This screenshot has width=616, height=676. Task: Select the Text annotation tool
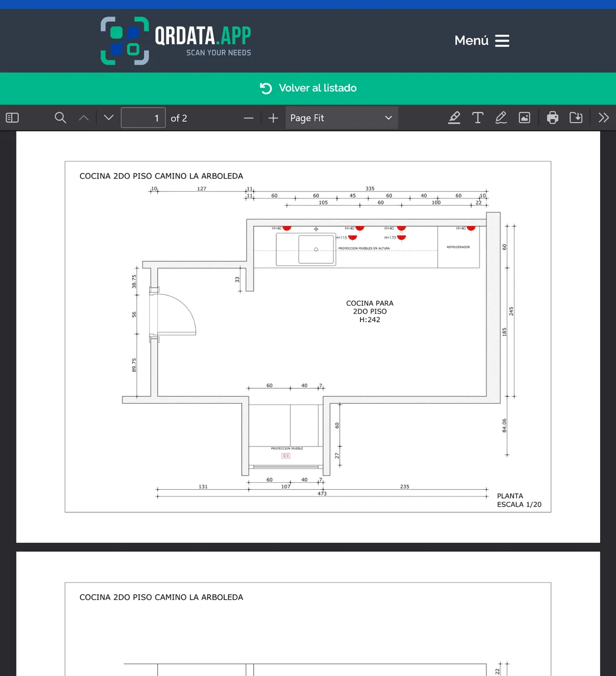[477, 118]
